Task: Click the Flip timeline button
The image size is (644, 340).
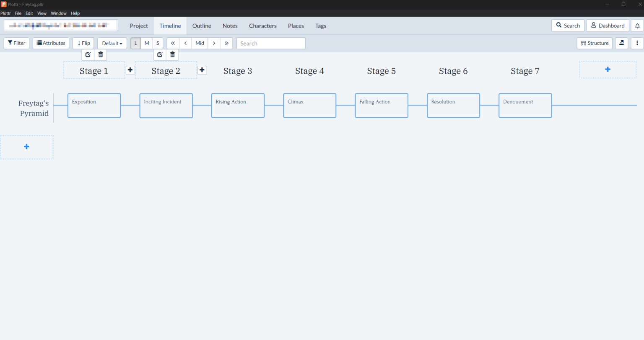Action: coord(83,43)
